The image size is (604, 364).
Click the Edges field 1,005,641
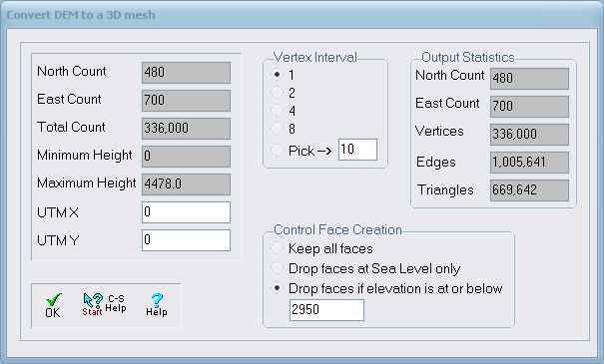(x=529, y=163)
